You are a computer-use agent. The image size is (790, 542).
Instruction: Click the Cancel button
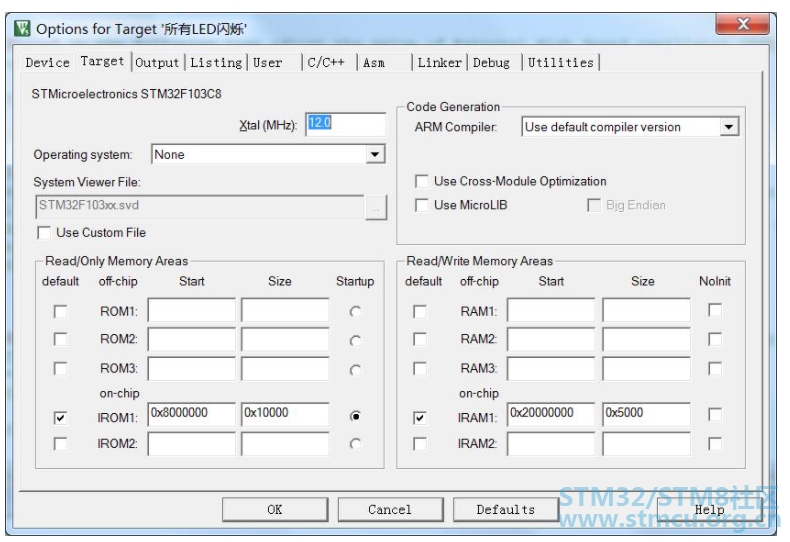point(390,510)
